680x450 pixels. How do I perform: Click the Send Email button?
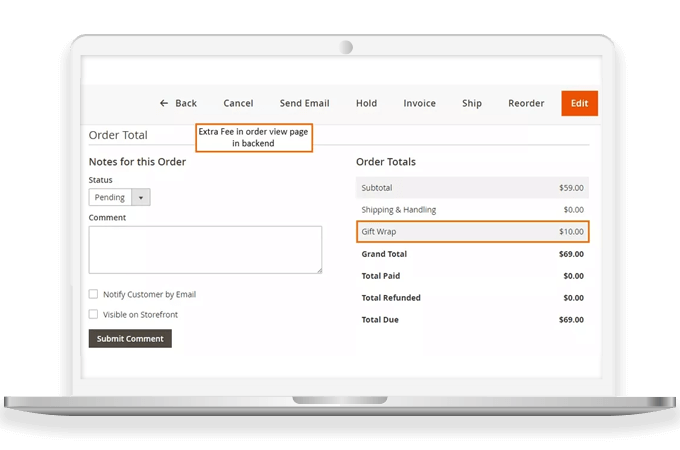coord(304,103)
